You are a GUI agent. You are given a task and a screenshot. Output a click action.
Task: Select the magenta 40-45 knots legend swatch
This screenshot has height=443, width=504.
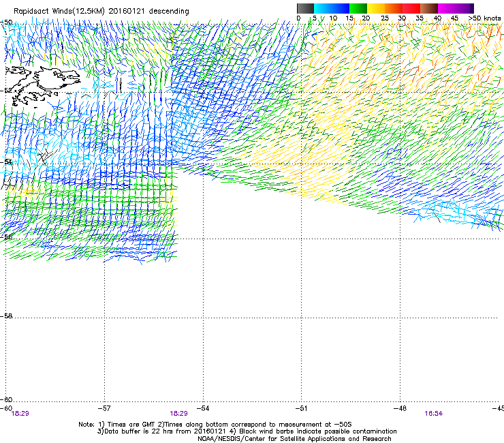coord(447,8)
